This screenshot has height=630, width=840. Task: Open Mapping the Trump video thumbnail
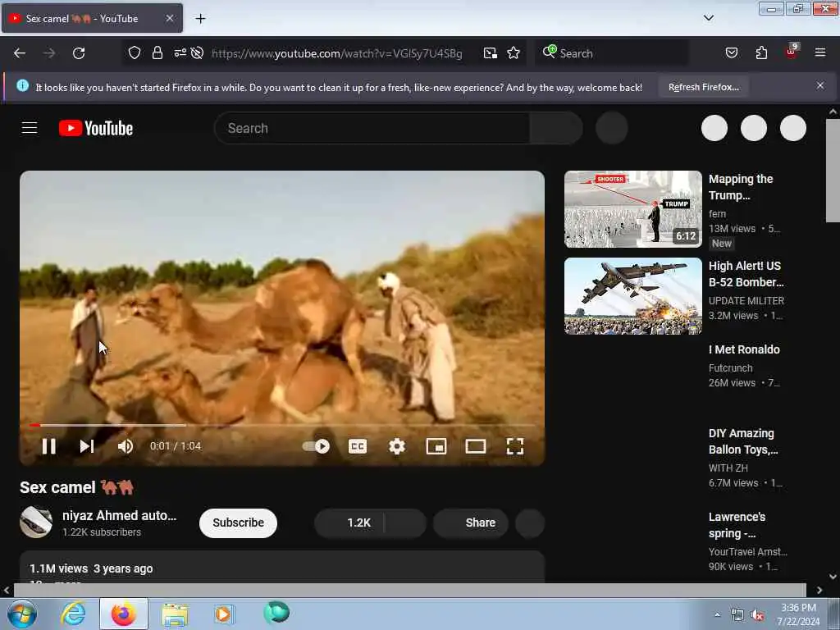pyautogui.click(x=632, y=209)
